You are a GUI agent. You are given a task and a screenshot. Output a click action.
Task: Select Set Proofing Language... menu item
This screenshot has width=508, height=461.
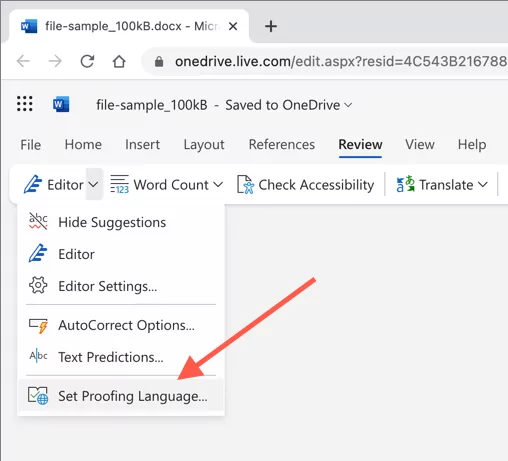pos(121,396)
